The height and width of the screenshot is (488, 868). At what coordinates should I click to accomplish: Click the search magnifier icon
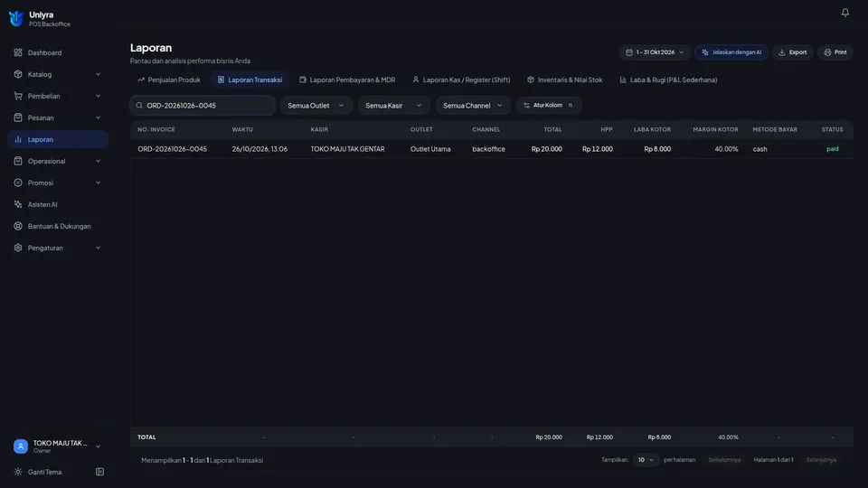coord(139,105)
